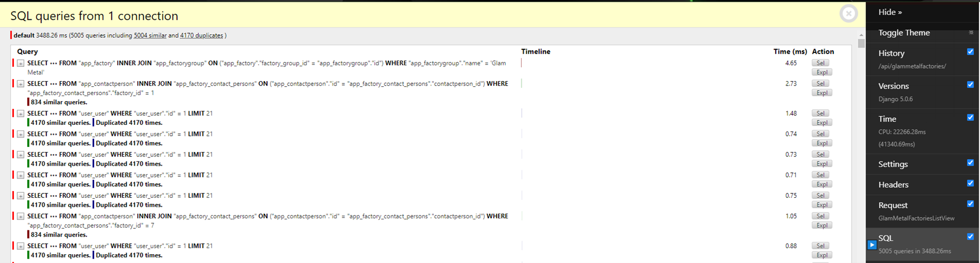The image size is (980, 263).
Task: Disable the SQL panel checkbox
Action: coord(970,236)
